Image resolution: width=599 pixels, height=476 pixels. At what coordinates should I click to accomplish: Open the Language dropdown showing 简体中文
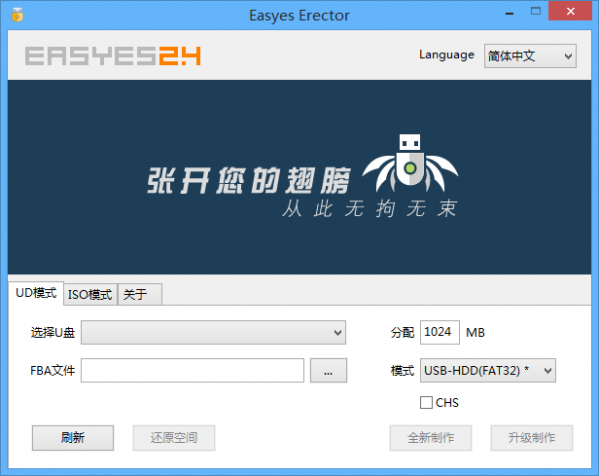click(530, 56)
